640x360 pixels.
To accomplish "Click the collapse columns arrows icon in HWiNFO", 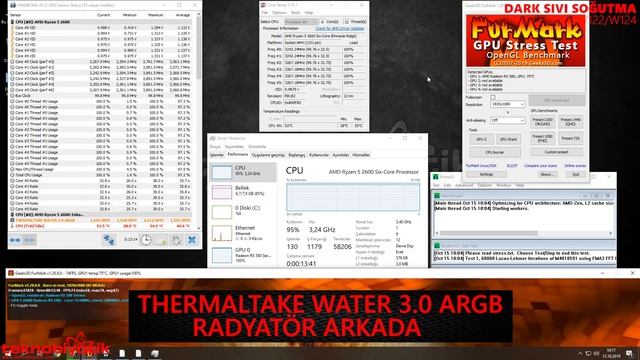I will [x=29, y=240].
